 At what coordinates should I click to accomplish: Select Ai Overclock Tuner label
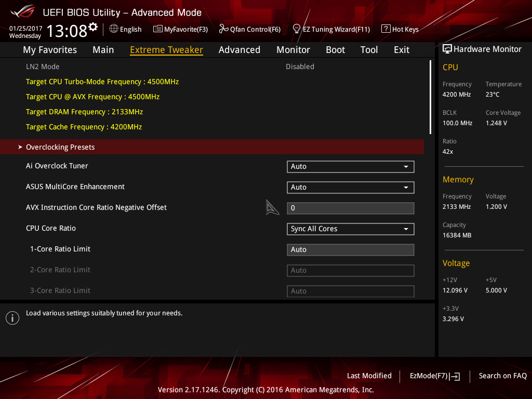click(x=57, y=166)
